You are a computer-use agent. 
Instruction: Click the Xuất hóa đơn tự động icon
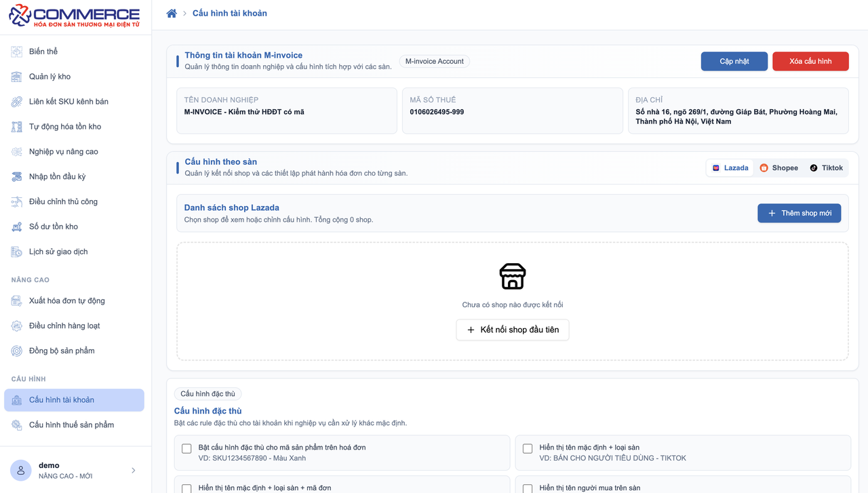click(17, 301)
